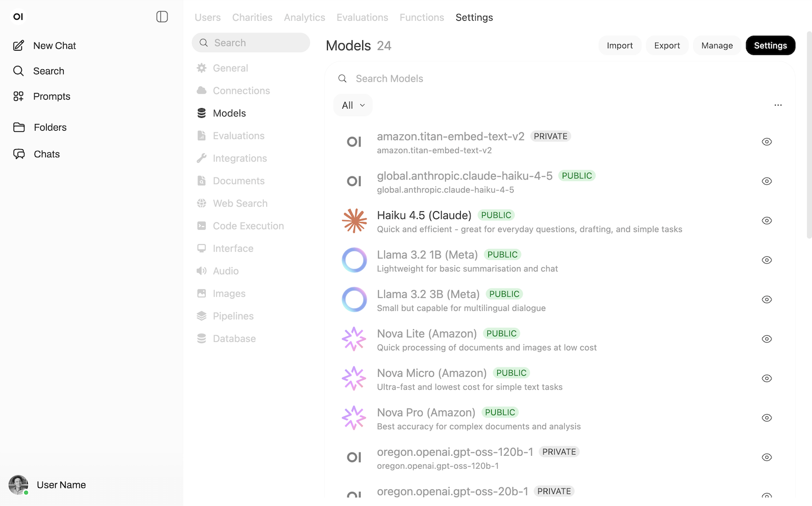Click the user avatar photo

pyautogui.click(x=19, y=485)
